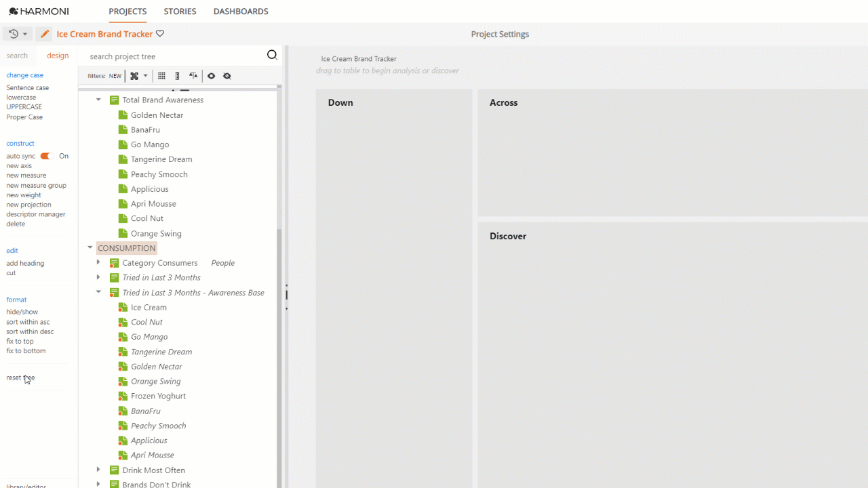Click the icon beside Cool Nut under Total Brand Awareness
This screenshot has height=488, width=868.
(x=123, y=219)
